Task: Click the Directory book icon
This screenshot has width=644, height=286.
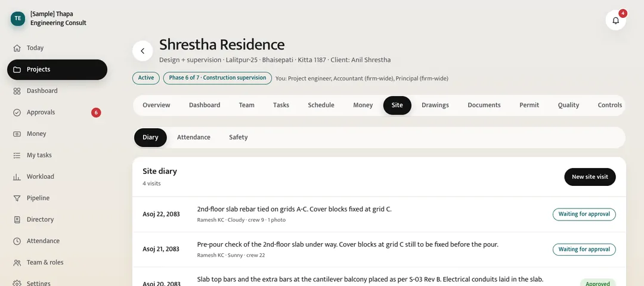Action: pyautogui.click(x=17, y=219)
